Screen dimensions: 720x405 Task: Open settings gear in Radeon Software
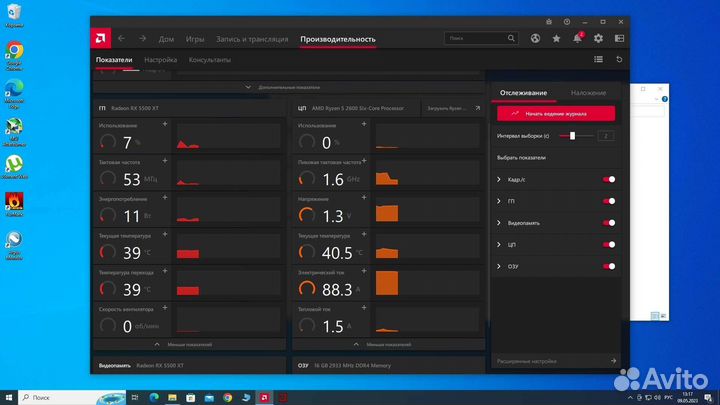(598, 39)
